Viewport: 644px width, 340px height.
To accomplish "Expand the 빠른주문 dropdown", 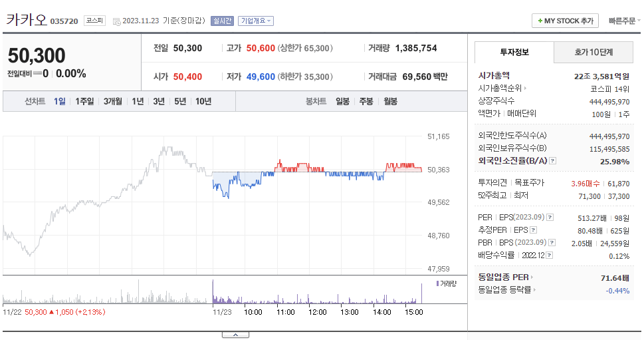I will pos(624,21).
